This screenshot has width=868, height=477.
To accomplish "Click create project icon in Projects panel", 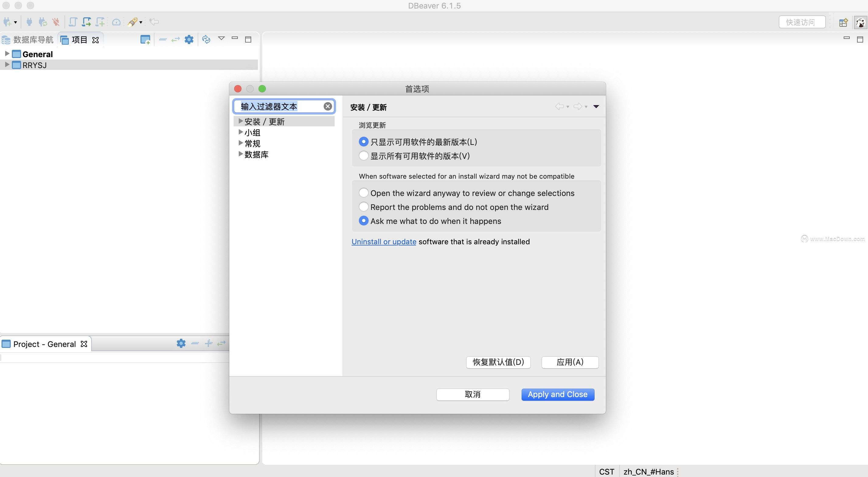I will pyautogui.click(x=145, y=40).
